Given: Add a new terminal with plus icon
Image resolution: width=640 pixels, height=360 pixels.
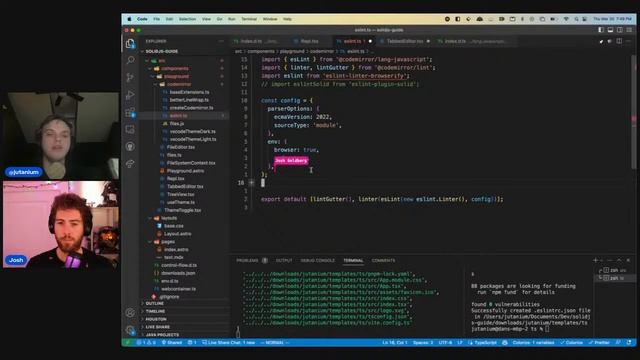Looking at the screenshot, I should [596, 260].
